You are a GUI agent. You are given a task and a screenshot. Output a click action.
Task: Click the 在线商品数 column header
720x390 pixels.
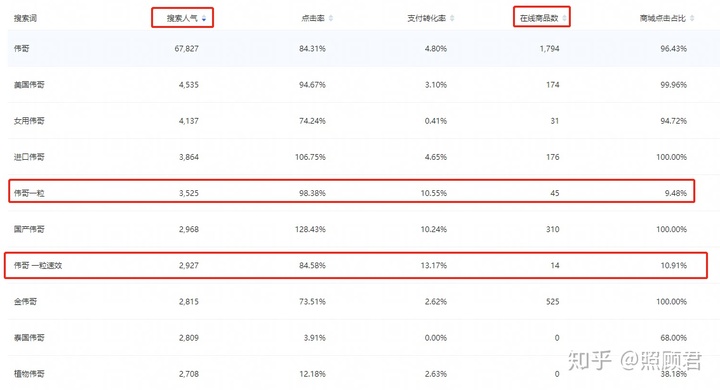coord(539,18)
